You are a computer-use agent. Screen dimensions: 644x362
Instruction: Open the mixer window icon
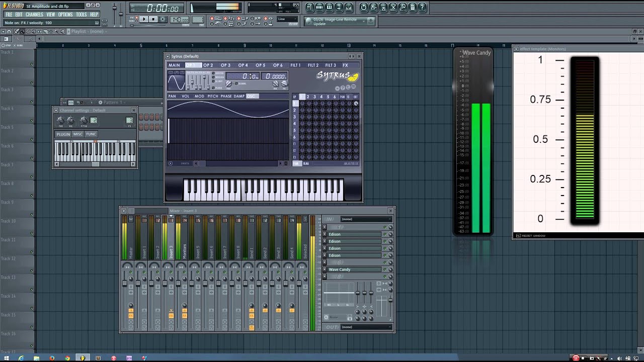point(349,8)
